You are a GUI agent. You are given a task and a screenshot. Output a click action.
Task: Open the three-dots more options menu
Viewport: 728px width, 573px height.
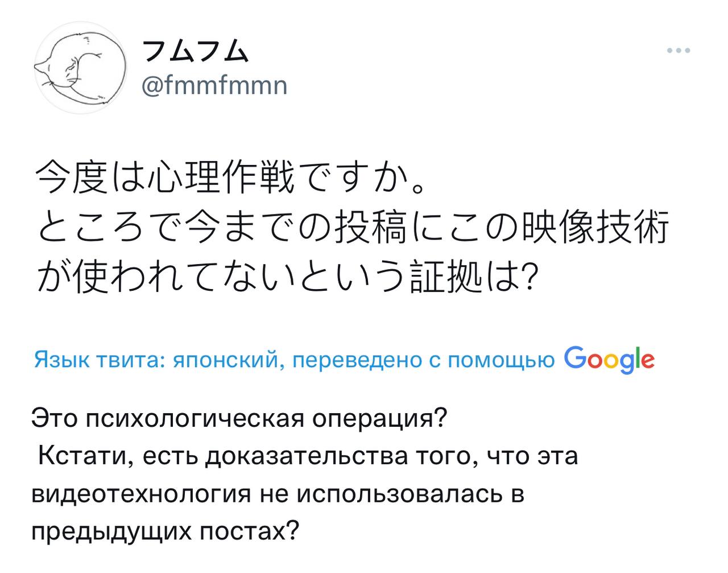pyautogui.click(x=679, y=51)
